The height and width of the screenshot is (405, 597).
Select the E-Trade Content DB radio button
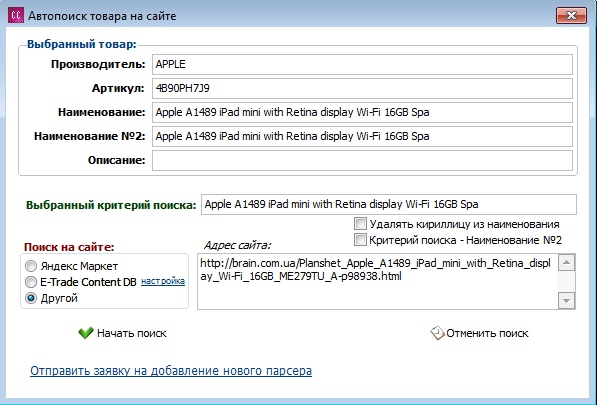pyautogui.click(x=31, y=282)
